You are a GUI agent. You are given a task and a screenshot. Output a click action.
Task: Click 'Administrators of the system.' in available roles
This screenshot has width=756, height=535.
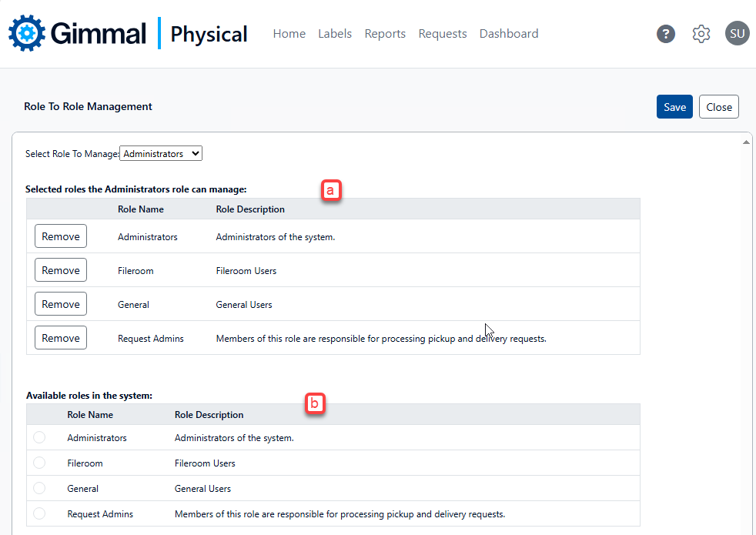coord(234,438)
